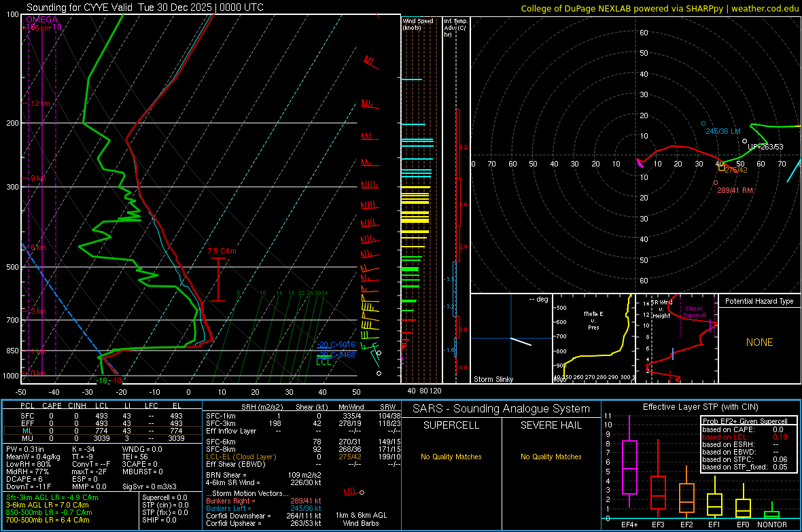Click the 'K = -34' index value
Screen dimensions: 802x532
point(84,449)
